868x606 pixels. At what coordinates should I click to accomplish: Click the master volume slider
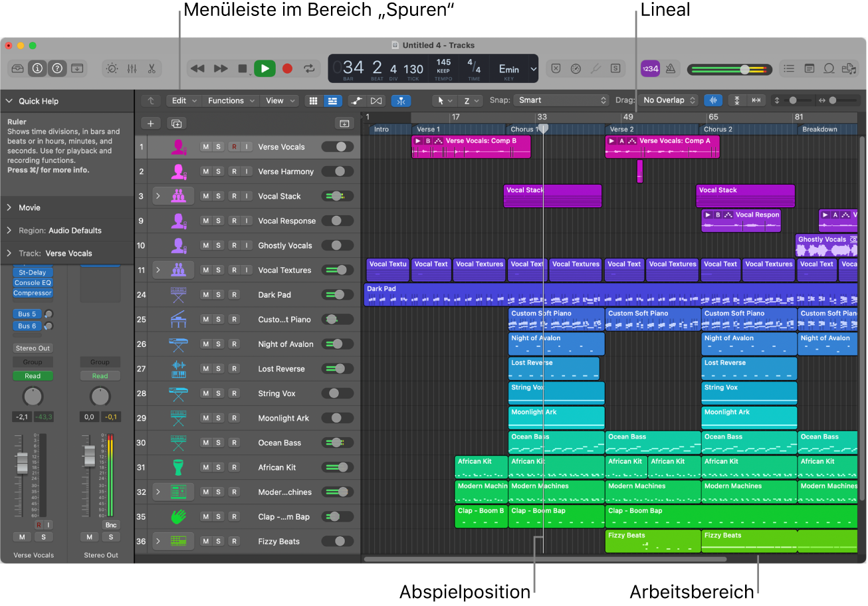pos(729,69)
